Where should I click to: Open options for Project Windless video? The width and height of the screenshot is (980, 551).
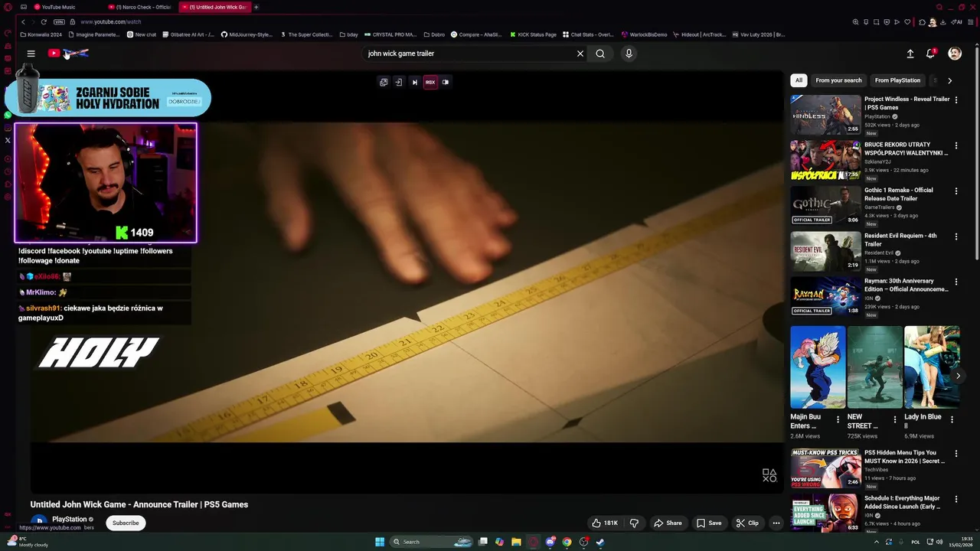pyautogui.click(x=955, y=100)
